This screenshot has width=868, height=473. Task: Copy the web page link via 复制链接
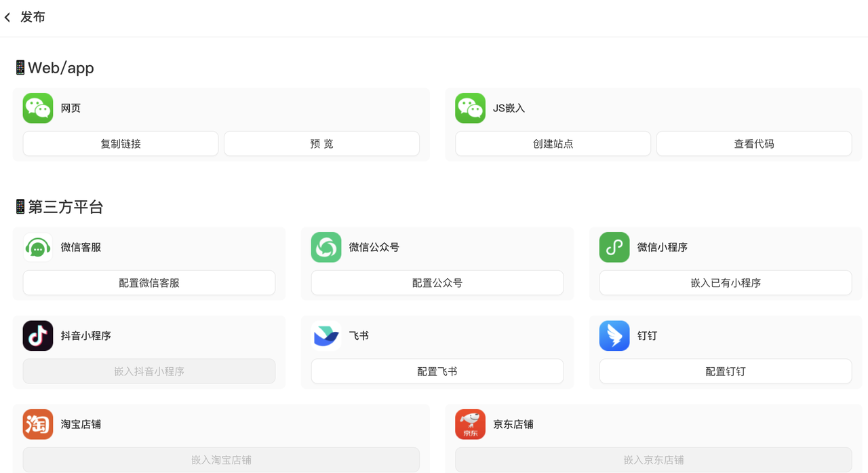[x=121, y=144]
